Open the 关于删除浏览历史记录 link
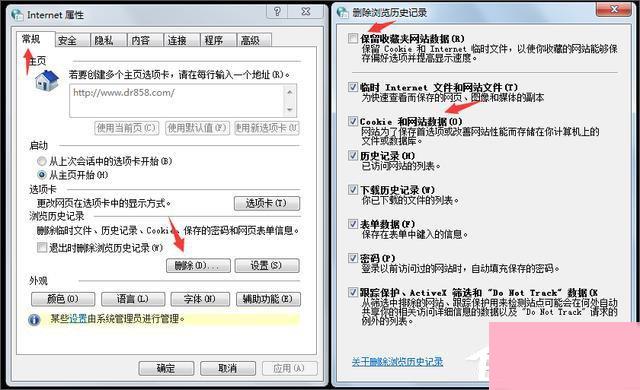The height and width of the screenshot is (390, 640). [x=397, y=361]
